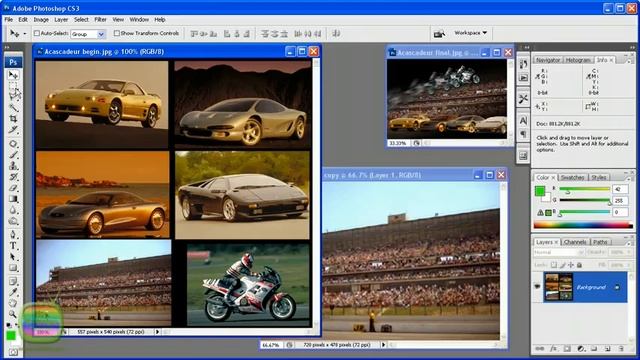Select the Dodge tool
This screenshot has height=360, width=640.
tap(13, 221)
